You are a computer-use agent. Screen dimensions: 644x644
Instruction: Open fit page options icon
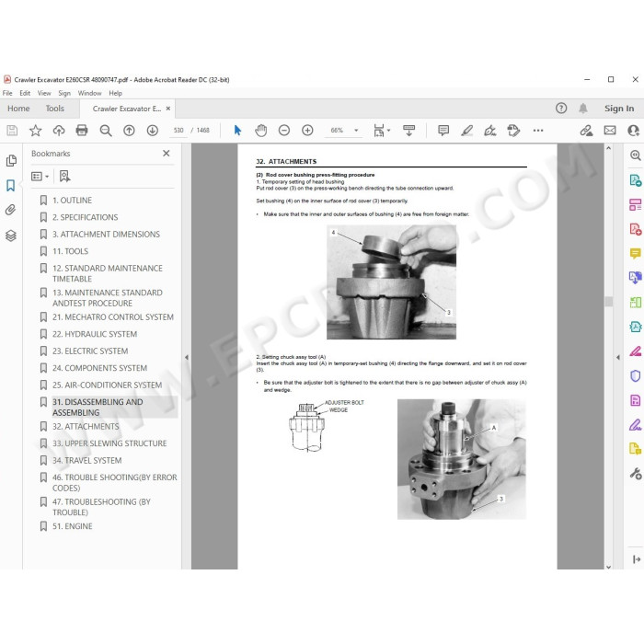coord(382,131)
